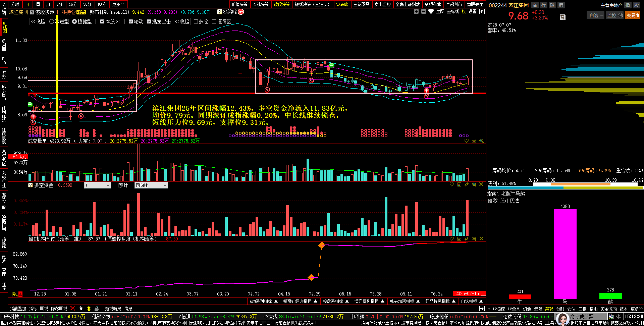Expand ATM系列指标 menu

coord(264,301)
